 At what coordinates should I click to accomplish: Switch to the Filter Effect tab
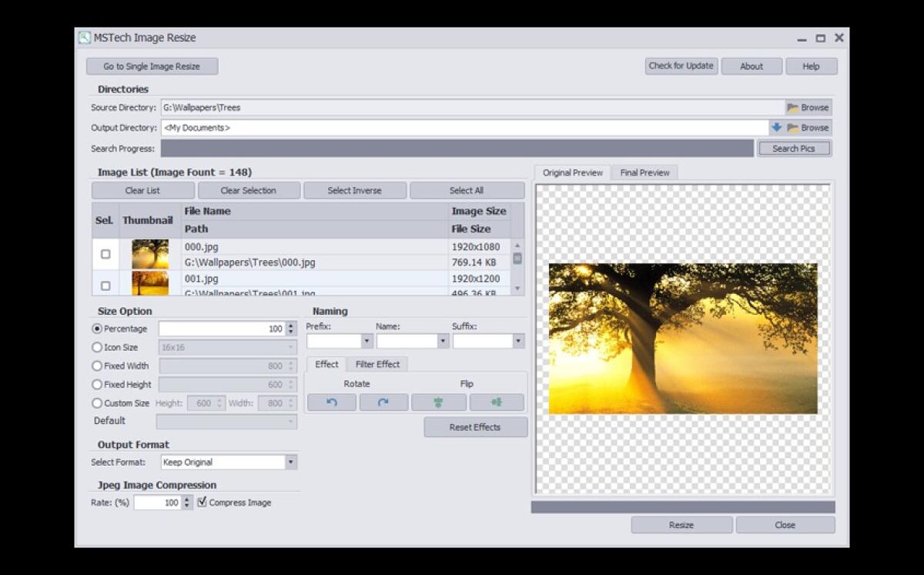pos(377,363)
